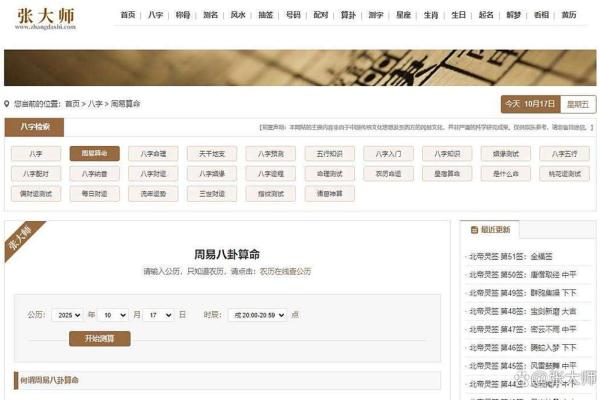This screenshot has width=600, height=400.
Task: Click the 开始测算 button
Action: 99,339
